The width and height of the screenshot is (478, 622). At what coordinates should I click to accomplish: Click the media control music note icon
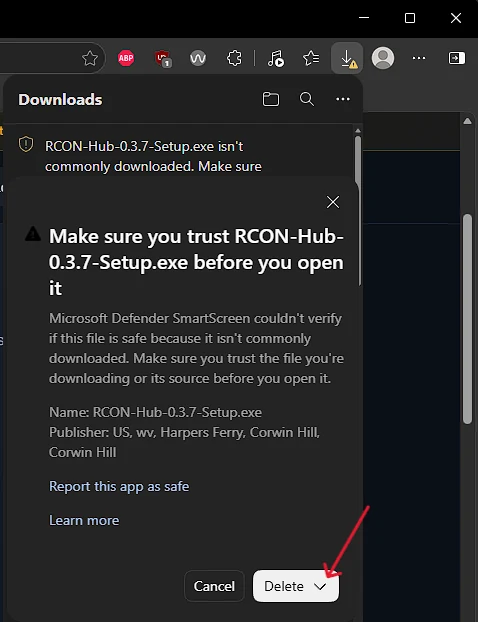tap(275, 58)
